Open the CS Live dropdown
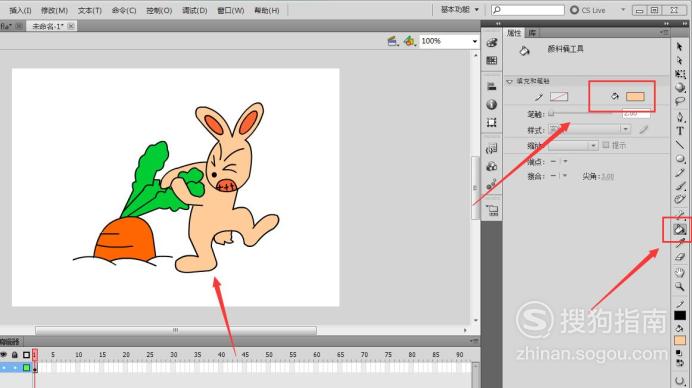 pyautogui.click(x=623, y=9)
